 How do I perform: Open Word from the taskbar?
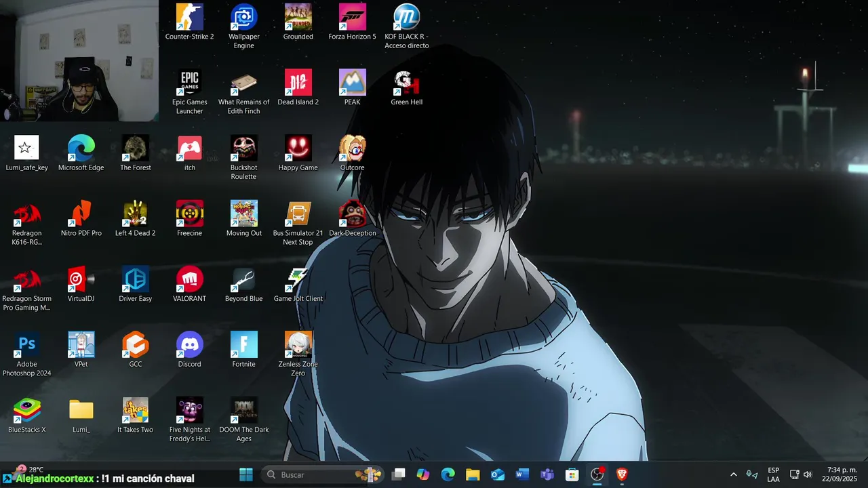(522, 474)
